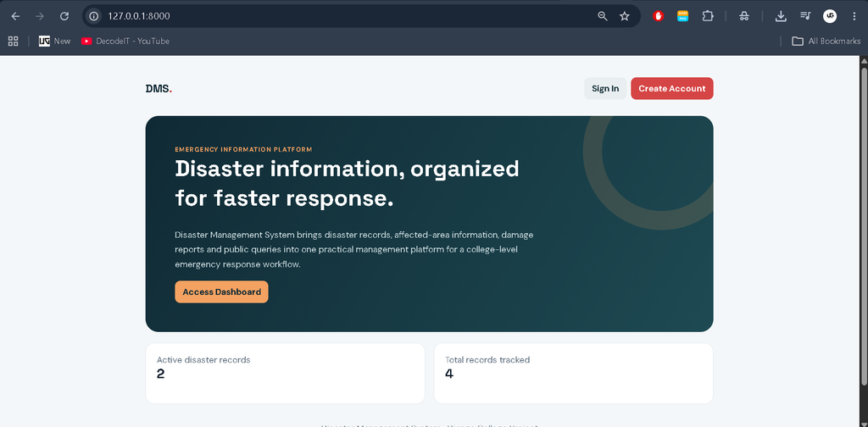Open the Chrome three-dot menu

(854, 16)
